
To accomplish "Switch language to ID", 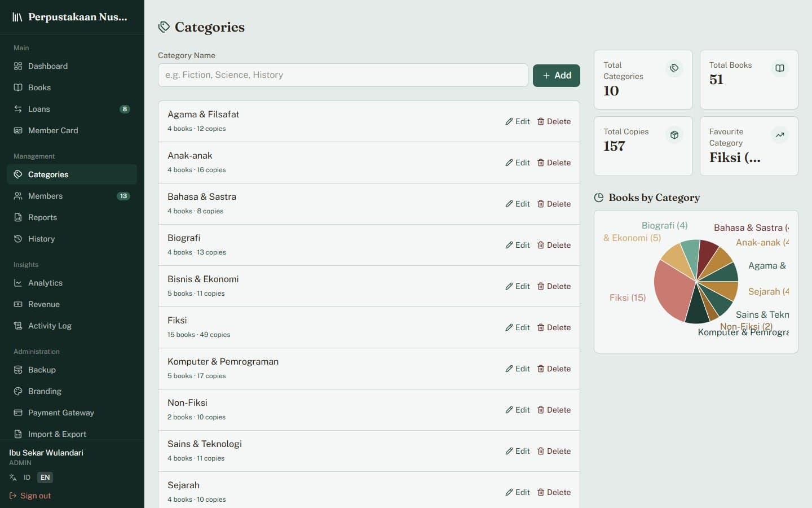I will tap(27, 478).
